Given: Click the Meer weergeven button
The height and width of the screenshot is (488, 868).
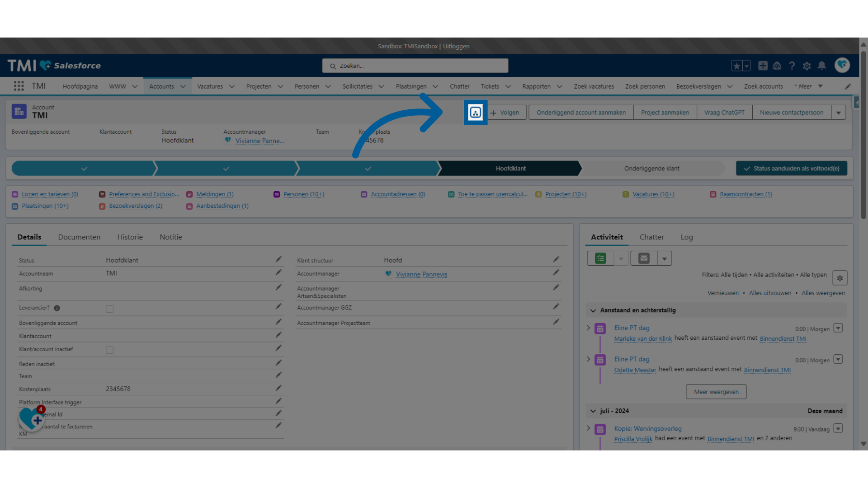Looking at the screenshot, I should click(x=716, y=392).
